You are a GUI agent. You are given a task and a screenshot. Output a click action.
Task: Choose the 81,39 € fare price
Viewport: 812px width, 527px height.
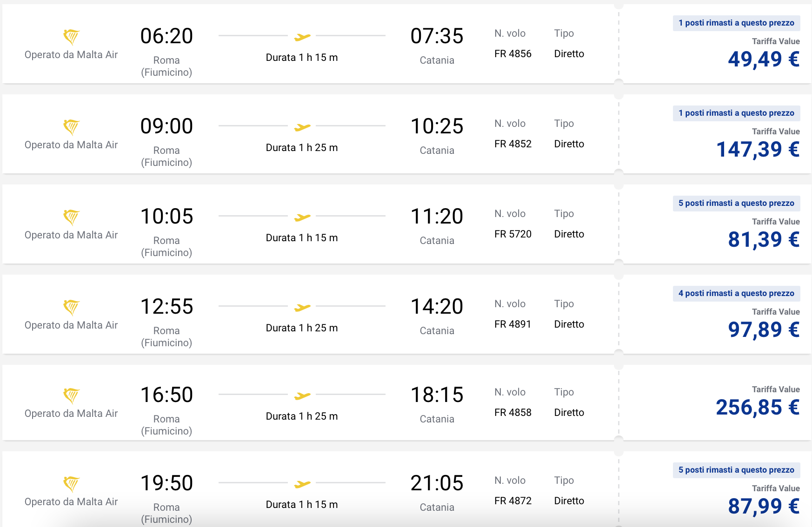[x=764, y=239]
